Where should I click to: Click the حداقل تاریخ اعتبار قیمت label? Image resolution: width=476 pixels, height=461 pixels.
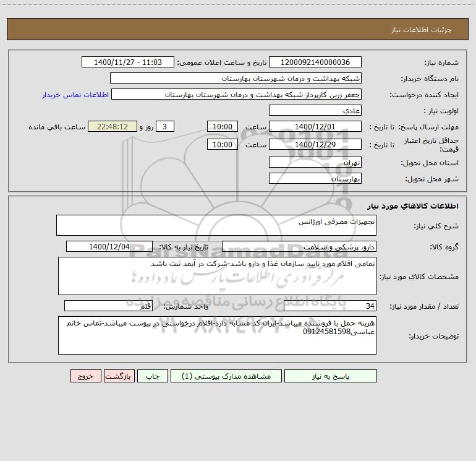(431, 145)
